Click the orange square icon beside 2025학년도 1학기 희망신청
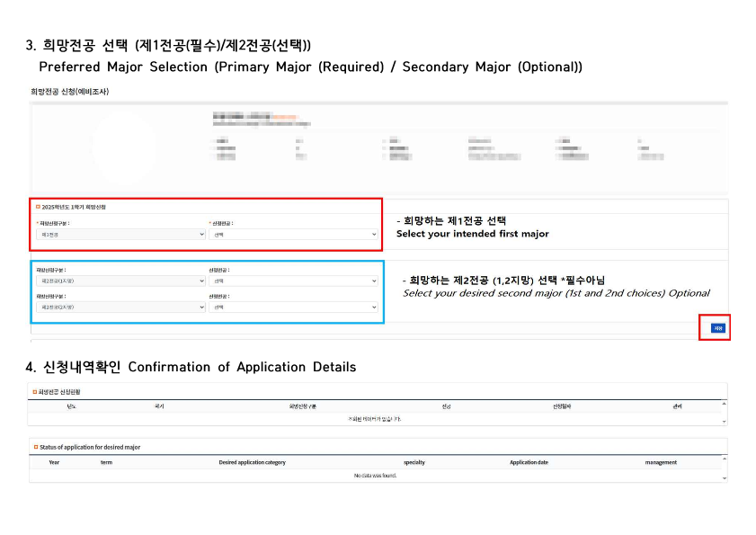The height and width of the screenshot is (535, 756). [38, 207]
